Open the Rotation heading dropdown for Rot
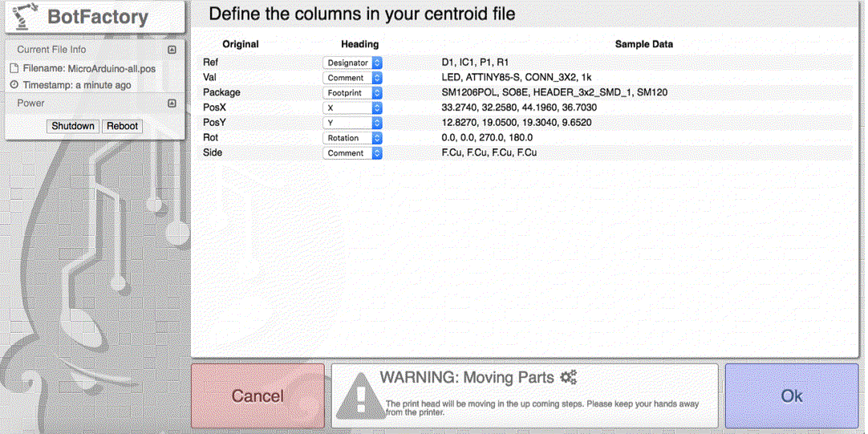The height and width of the screenshot is (434, 868). pos(353,138)
